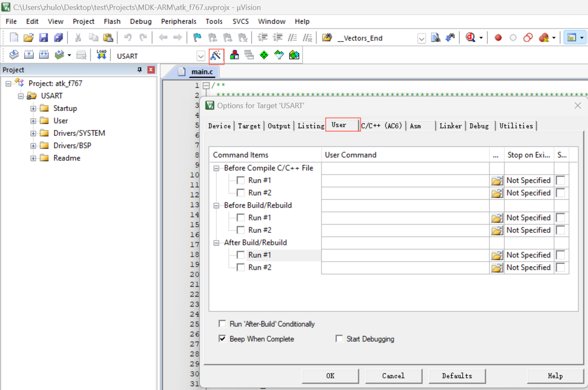Click the Manage Run-Time Environment green diamond icon
588x390 pixels.
click(264, 55)
